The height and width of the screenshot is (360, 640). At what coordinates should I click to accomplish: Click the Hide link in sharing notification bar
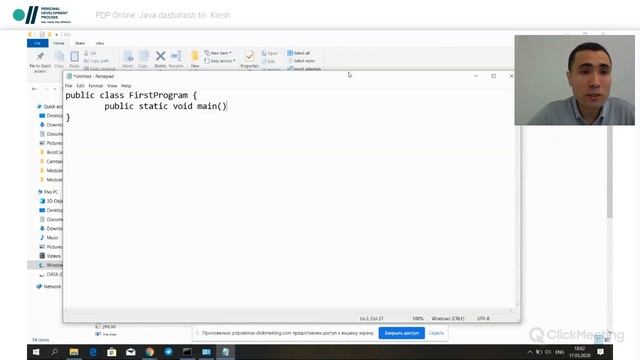(x=436, y=333)
